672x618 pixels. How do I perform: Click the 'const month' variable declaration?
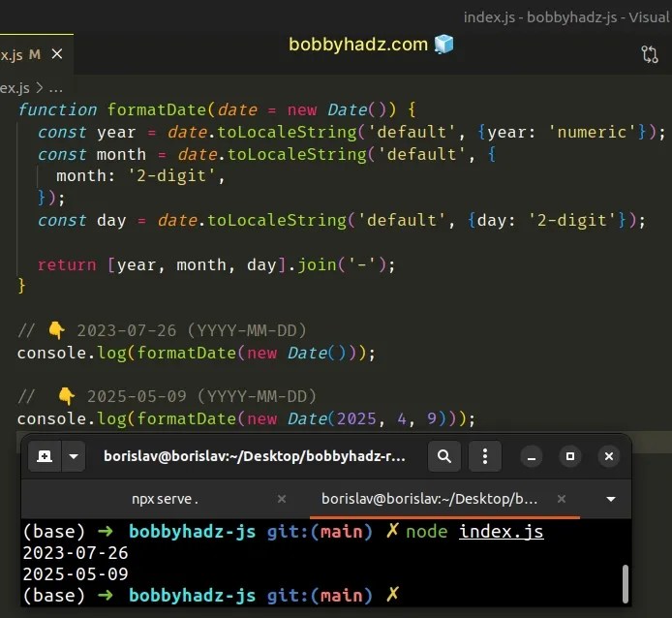coord(92,154)
